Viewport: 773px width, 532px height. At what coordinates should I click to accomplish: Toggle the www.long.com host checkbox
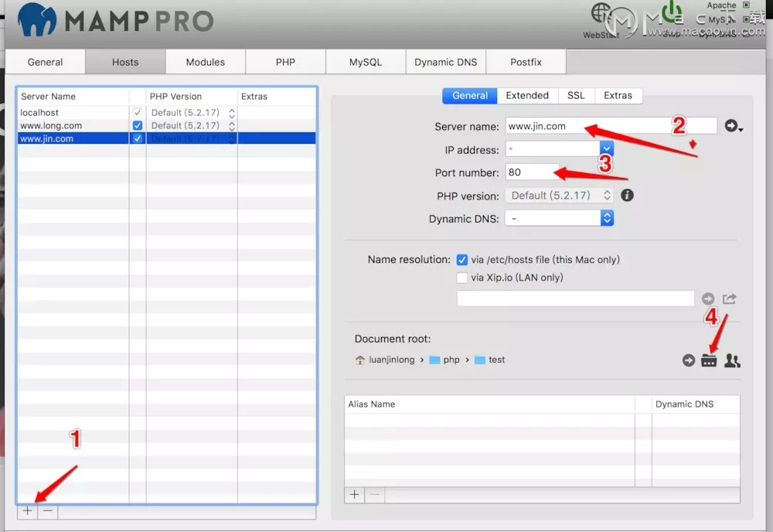click(138, 126)
